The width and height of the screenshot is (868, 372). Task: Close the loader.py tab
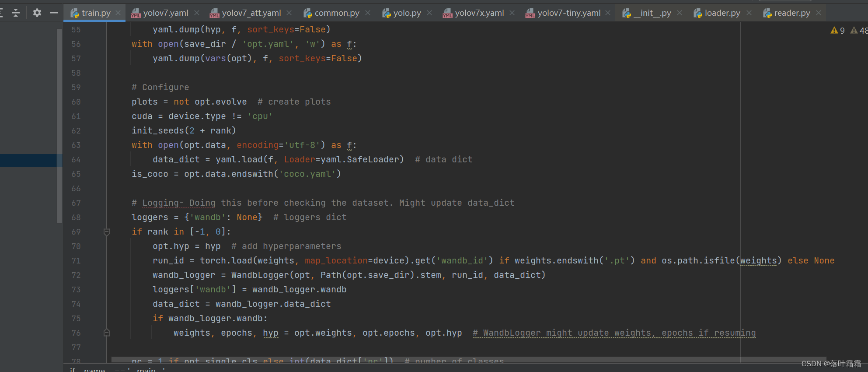click(x=749, y=13)
